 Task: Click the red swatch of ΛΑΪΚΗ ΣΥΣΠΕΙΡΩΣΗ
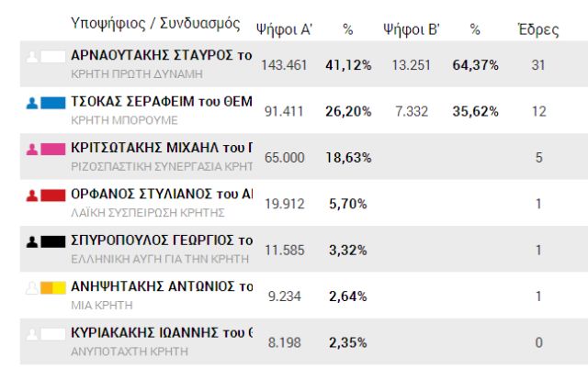(x=52, y=195)
